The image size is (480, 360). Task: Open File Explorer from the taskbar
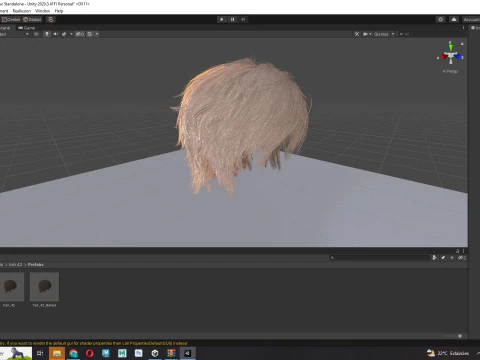pos(57,353)
